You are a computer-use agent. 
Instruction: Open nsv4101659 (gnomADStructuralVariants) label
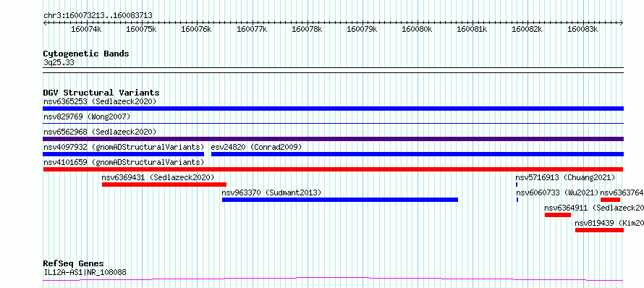(124, 162)
